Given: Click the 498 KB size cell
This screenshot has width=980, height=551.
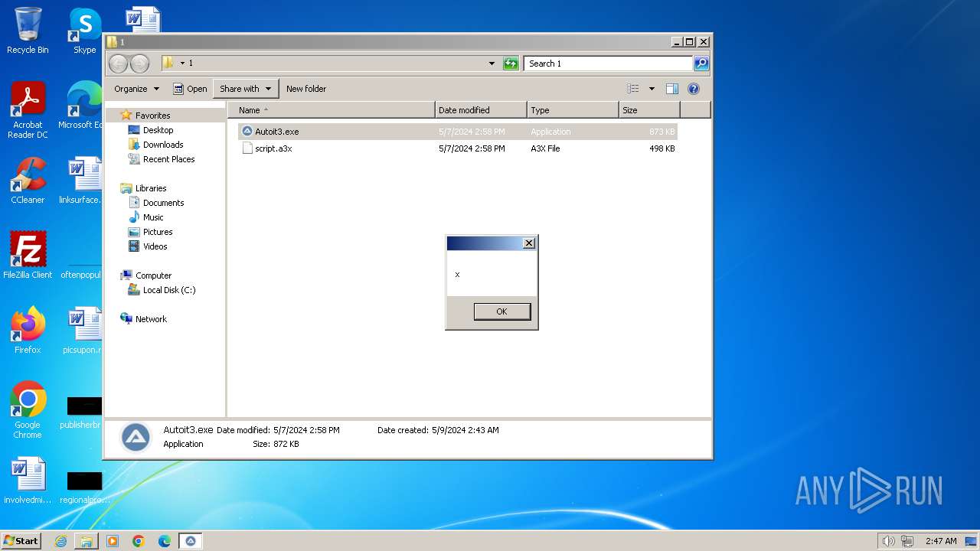Looking at the screenshot, I should [x=661, y=148].
